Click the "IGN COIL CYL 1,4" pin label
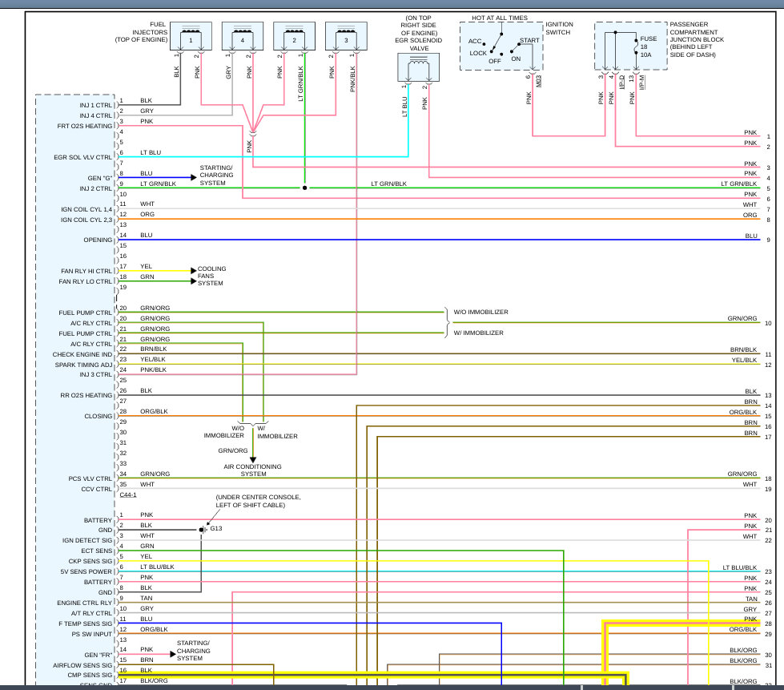The image size is (784, 690). (x=86, y=210)
